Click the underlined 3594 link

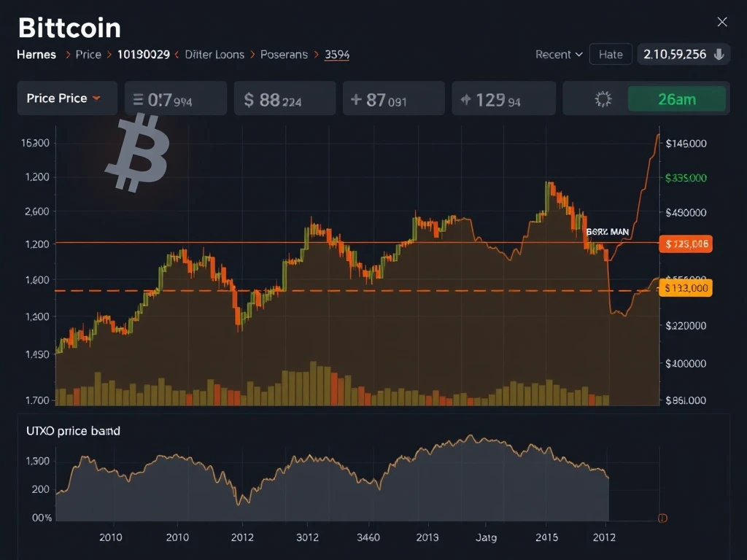click(x=337, y=55)
